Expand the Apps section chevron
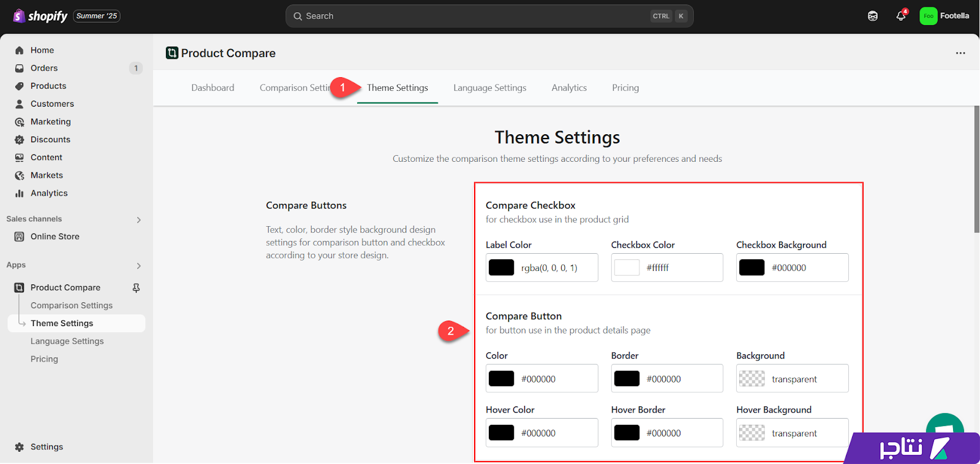This screenshot has height=464, width=980. pos(139,265)
